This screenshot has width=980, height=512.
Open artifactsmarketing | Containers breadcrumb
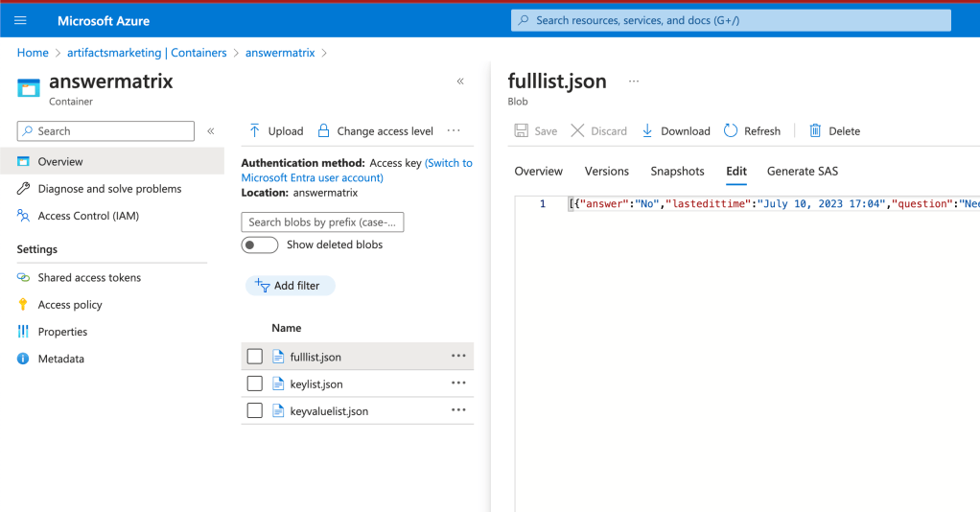click(x=147, y=53)
